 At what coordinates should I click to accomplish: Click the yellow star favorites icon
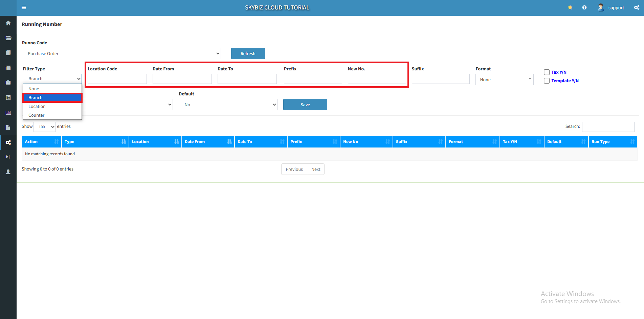tap(570, 7)
